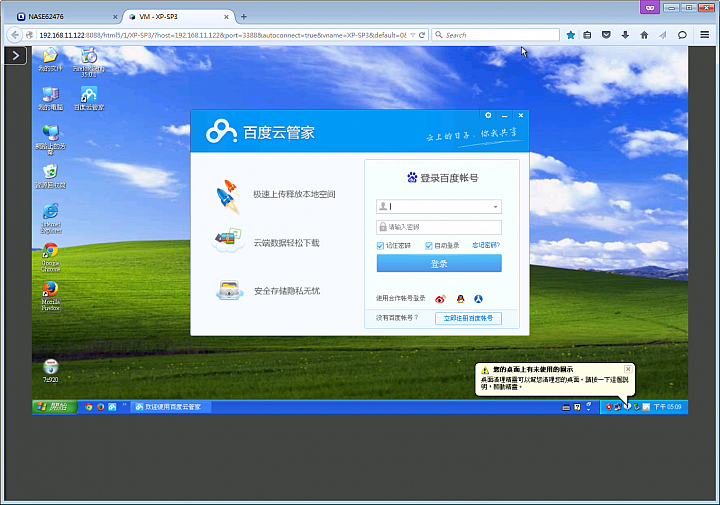Click the taskbar clock 下午 05:09
Viewport: 720px width, 505px height.
(667, 407)
